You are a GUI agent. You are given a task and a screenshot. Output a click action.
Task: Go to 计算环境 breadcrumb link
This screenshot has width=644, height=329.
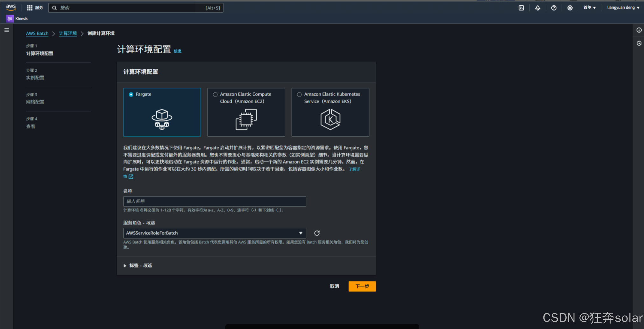point(68,33)
